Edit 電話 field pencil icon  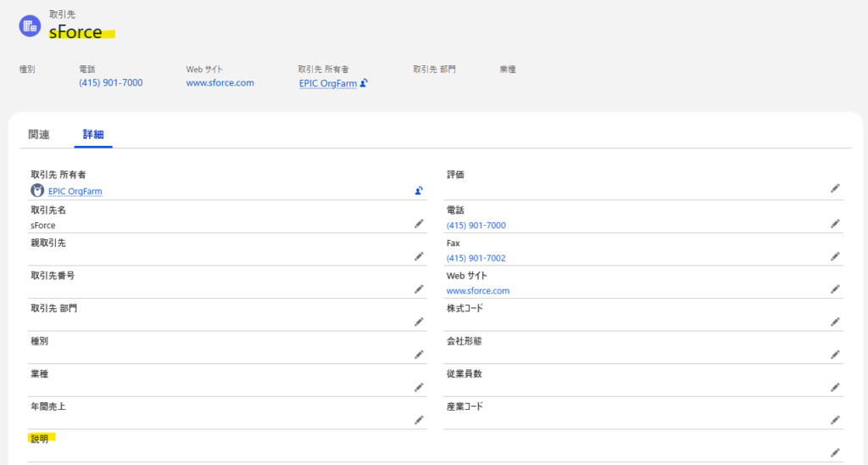tap(835, 224)
